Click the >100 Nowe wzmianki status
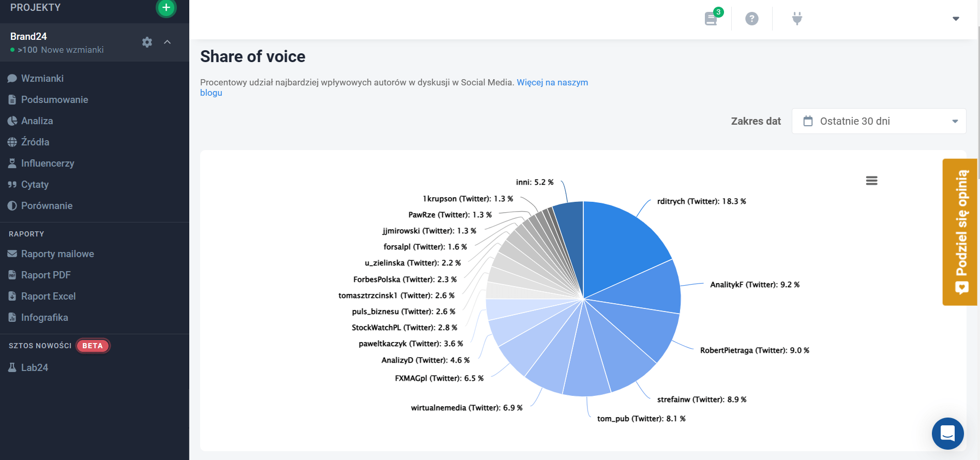 coord(57,50)
